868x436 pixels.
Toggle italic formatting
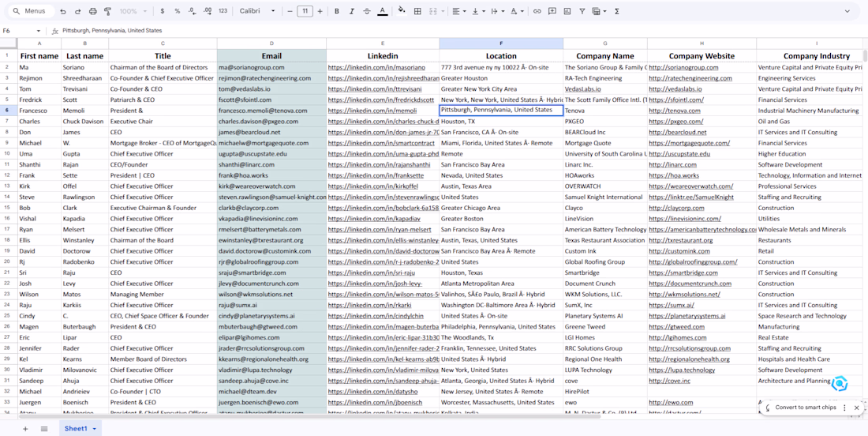click(352, 12)
